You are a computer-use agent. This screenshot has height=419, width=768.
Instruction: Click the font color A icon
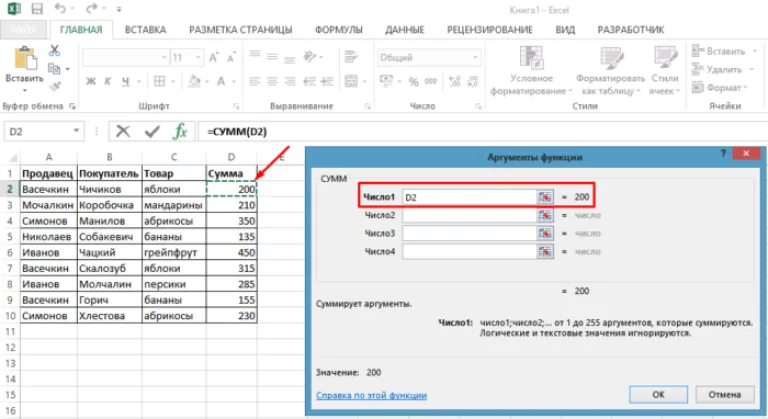click(x=221, y=81)
